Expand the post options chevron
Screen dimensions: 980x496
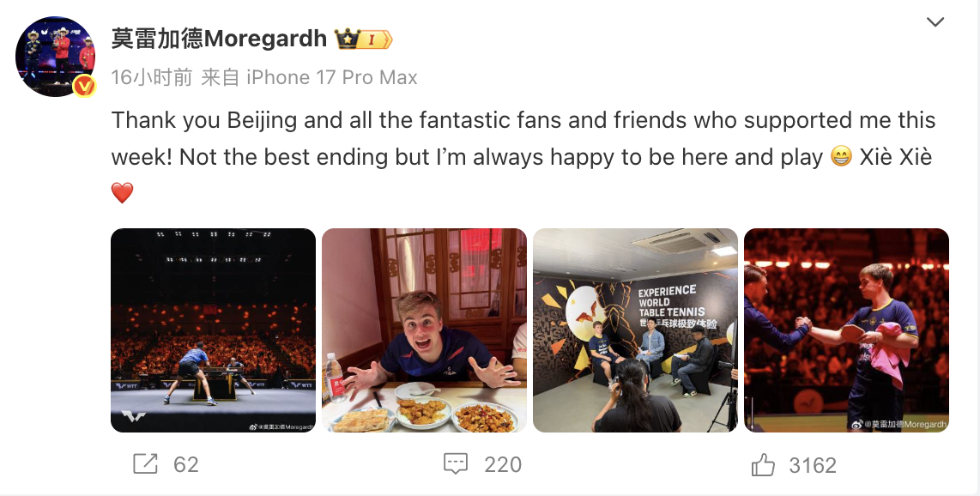tap(935, 22)
